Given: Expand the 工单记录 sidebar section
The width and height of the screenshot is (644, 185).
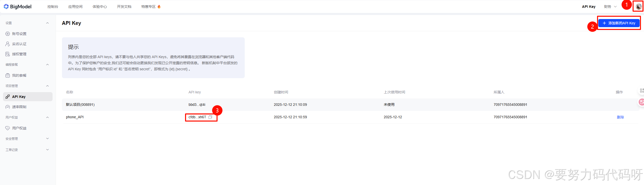Looking at the screenshot, I should (47, 150).
